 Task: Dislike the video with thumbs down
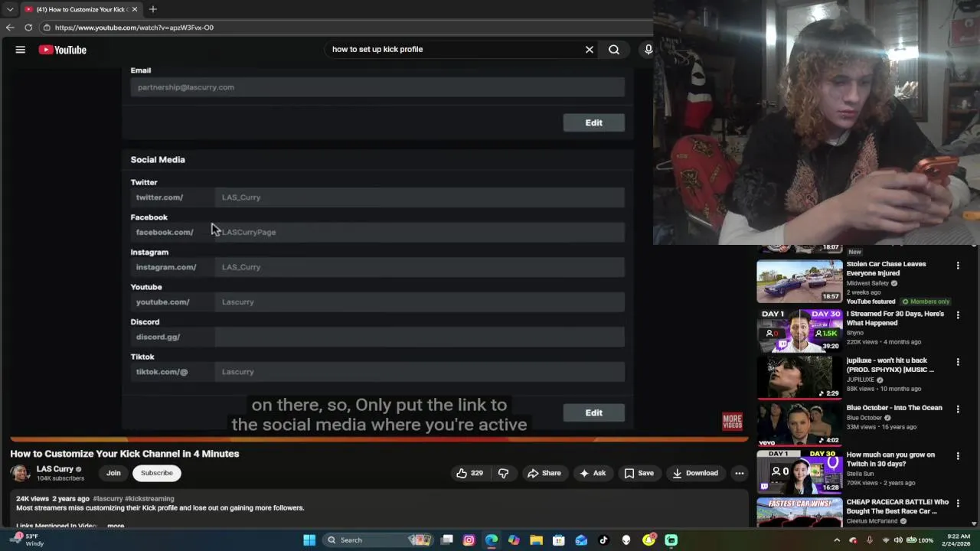503,473
